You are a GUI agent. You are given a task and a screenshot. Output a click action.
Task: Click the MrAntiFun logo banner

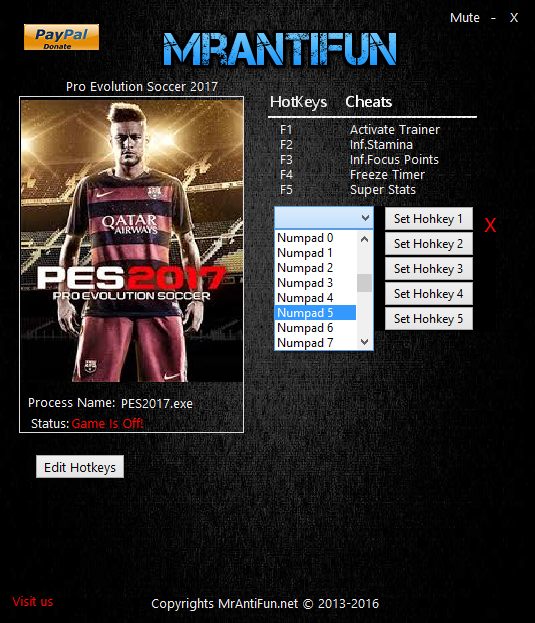pos(280,49)
